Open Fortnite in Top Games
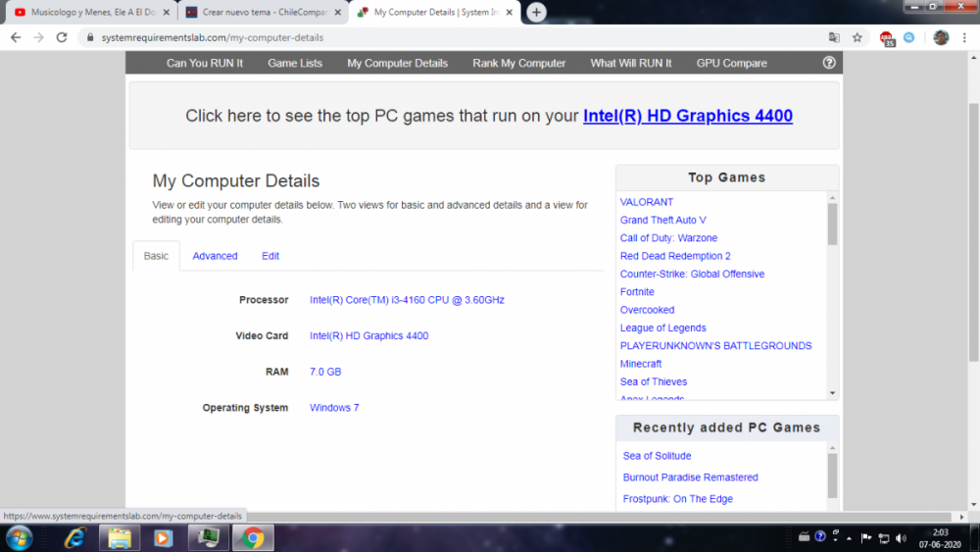The width and height of the screenshot is (980, 552). (x=637, y=292)
